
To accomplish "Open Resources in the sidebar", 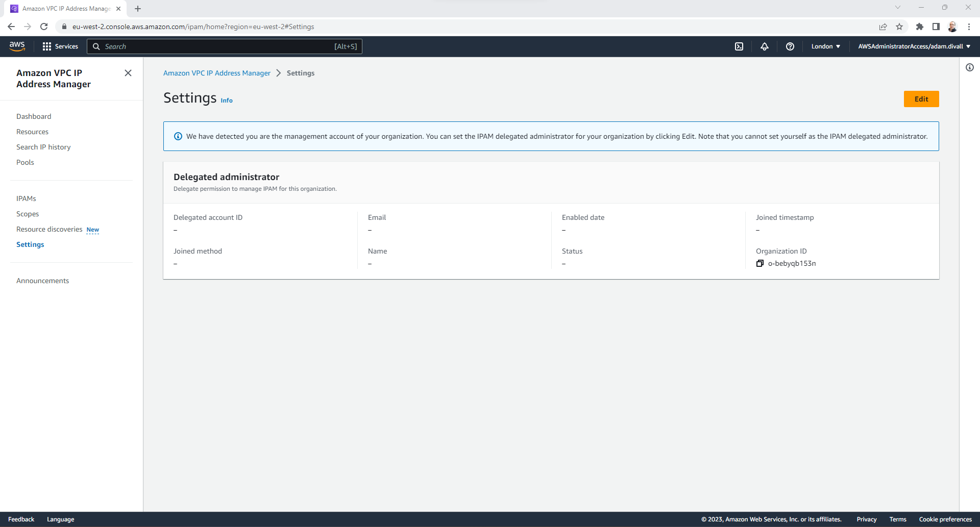I will point(32,132).
